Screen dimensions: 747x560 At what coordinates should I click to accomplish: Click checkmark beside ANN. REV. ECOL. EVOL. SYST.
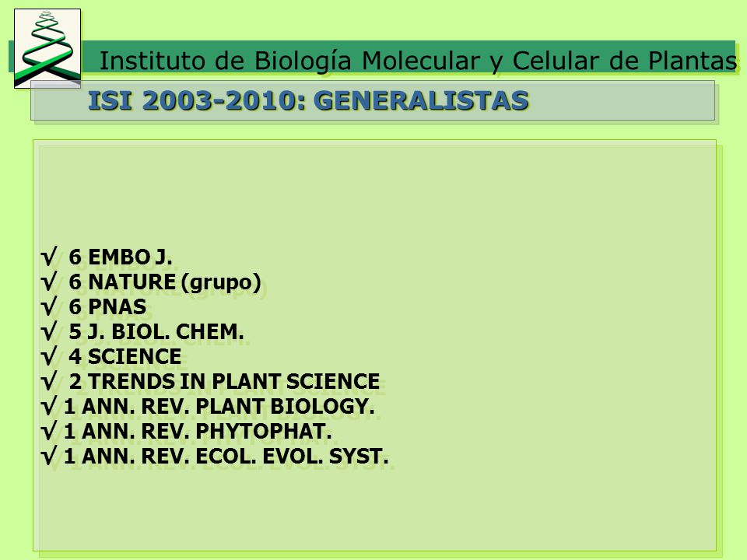[x=49, y=456]
